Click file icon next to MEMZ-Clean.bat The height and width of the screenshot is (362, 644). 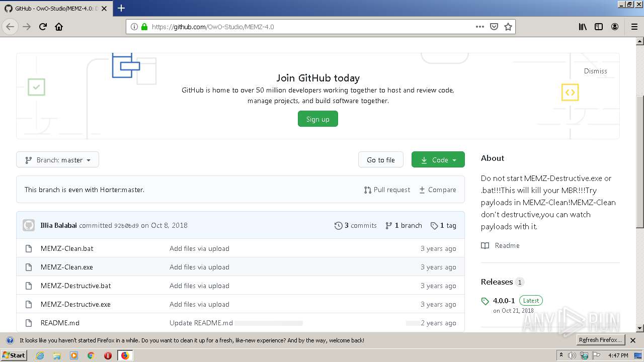[29, 248]
